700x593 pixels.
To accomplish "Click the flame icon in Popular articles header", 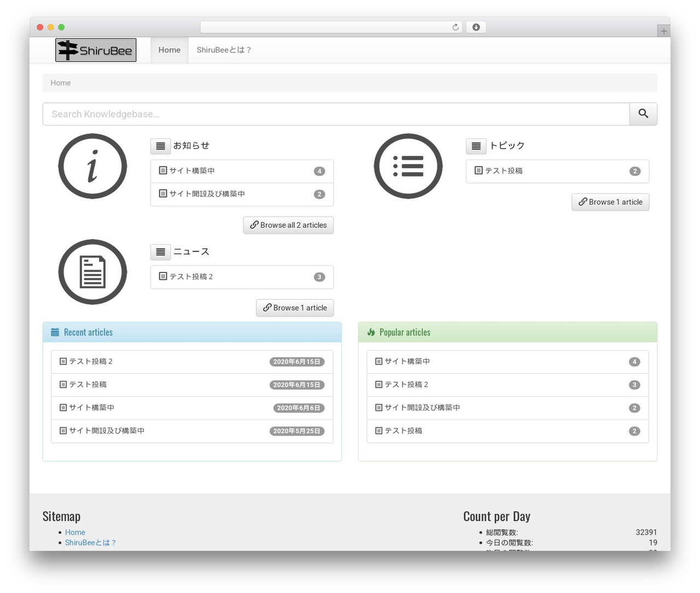I will 371,332.
